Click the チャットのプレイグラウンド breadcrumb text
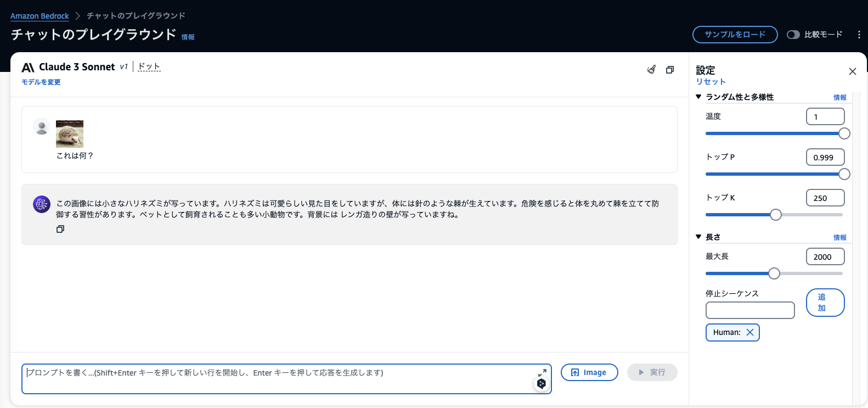The height and width of the screenshot is (408, 868). [136, 16]
